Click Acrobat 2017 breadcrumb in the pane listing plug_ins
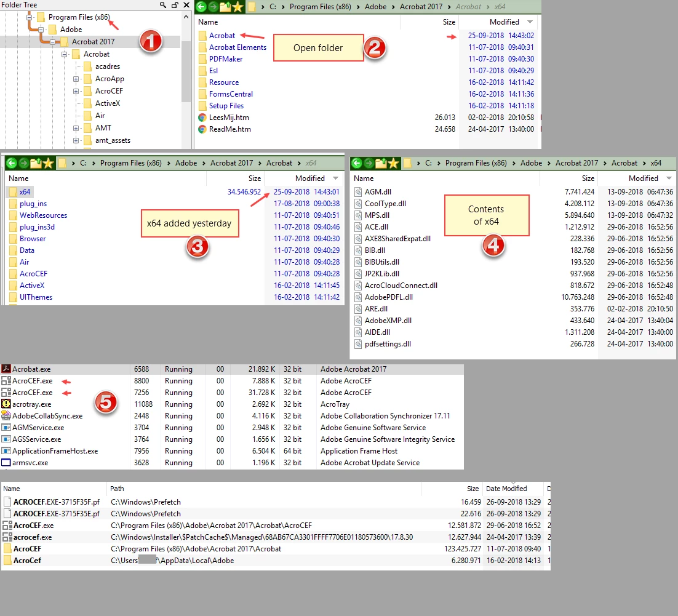This screenshot has width=678, height=616. click(231, 163)
